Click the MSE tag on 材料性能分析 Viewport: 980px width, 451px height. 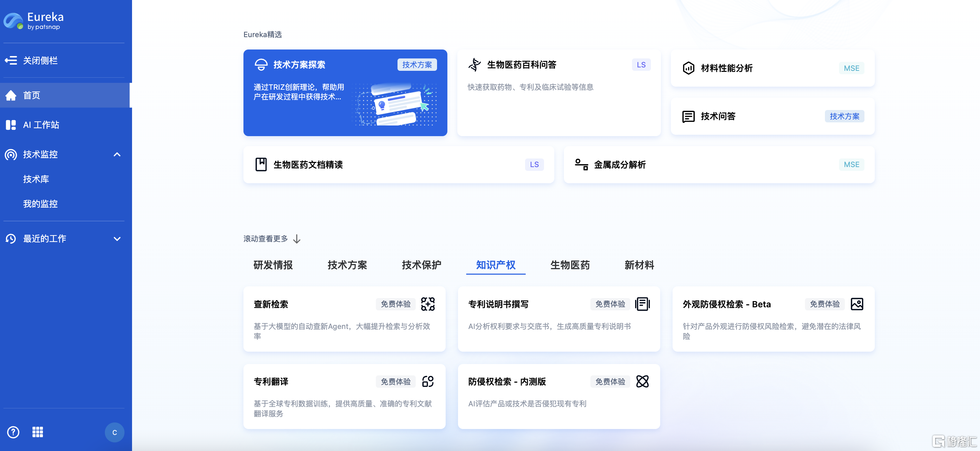(851, 68)
